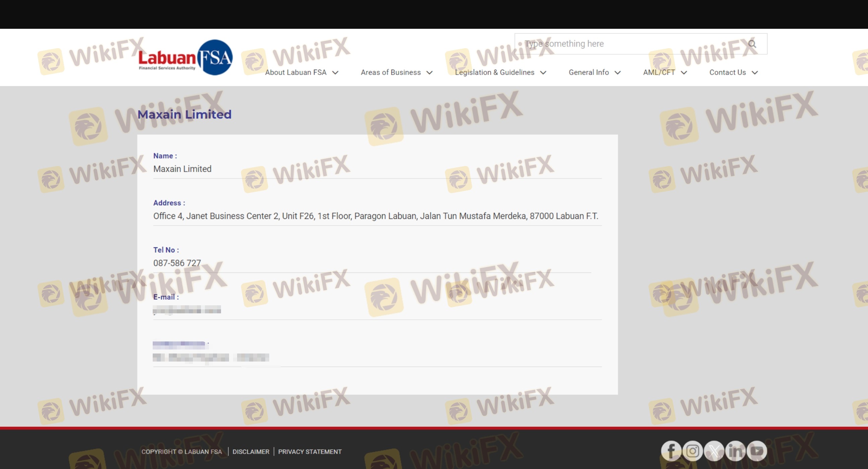Expand Legislation & Guidelines chevron
Viewport: 868px width, 469px height.
(x=543, y=73)
